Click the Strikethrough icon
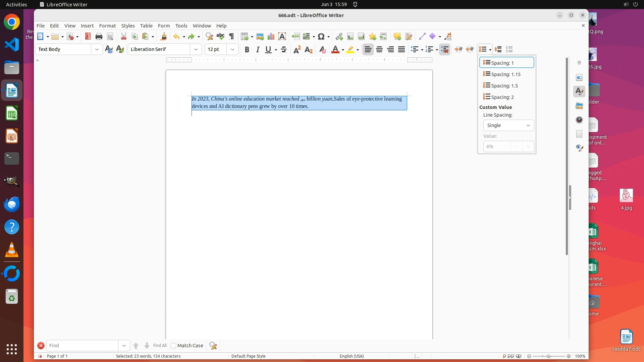Image resolution: width=644 pixels, height=362 pixels. [x=284, y=50]
